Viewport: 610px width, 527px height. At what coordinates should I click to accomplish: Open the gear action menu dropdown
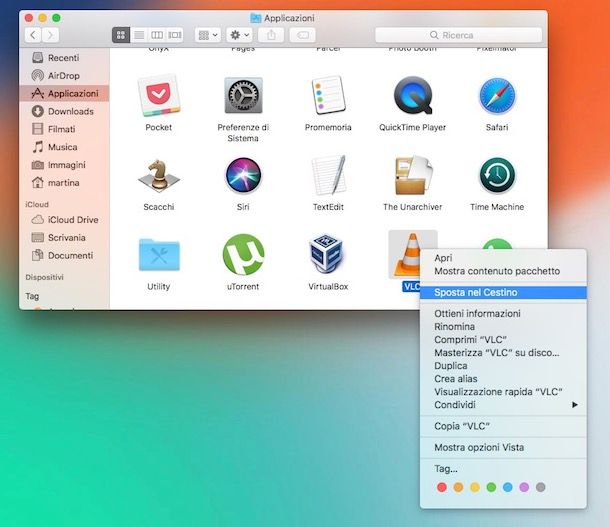point(240,35)
